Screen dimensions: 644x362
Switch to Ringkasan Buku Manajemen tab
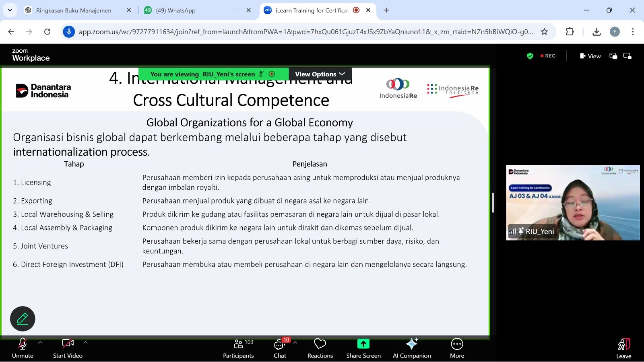point(74,10)
